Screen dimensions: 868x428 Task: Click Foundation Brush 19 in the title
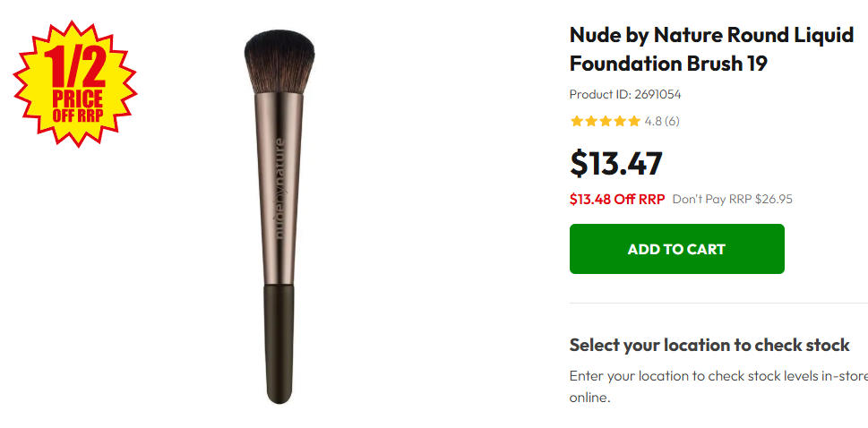[x=668, y=64]
